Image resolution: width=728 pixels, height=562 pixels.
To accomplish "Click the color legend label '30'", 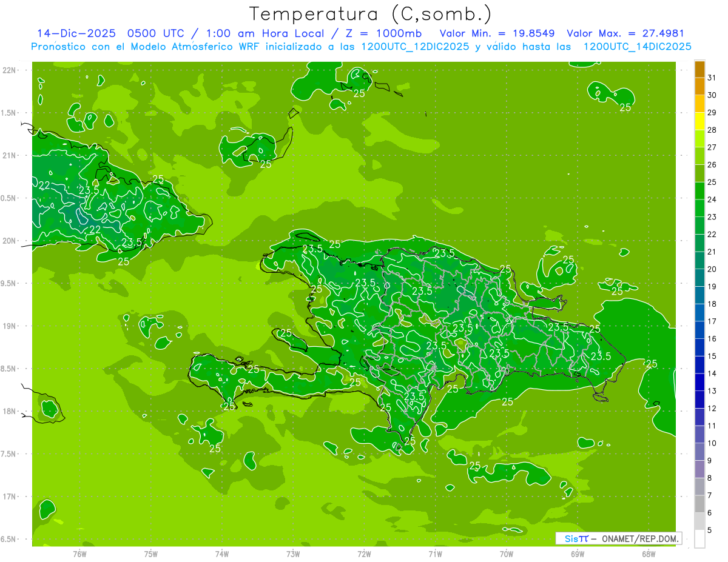I will [712, 95].
